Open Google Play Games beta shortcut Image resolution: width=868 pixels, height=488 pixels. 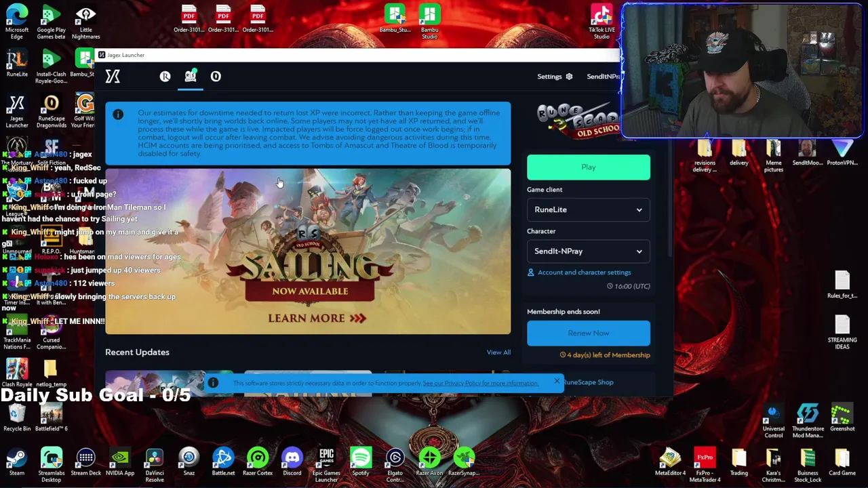[x=51, y=22]
